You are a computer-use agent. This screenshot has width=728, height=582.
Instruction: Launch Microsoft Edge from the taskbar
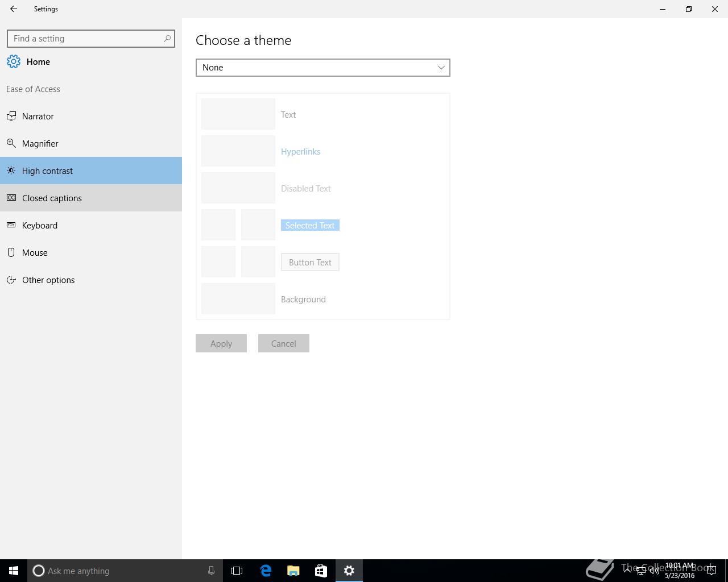tap(266, 571)
